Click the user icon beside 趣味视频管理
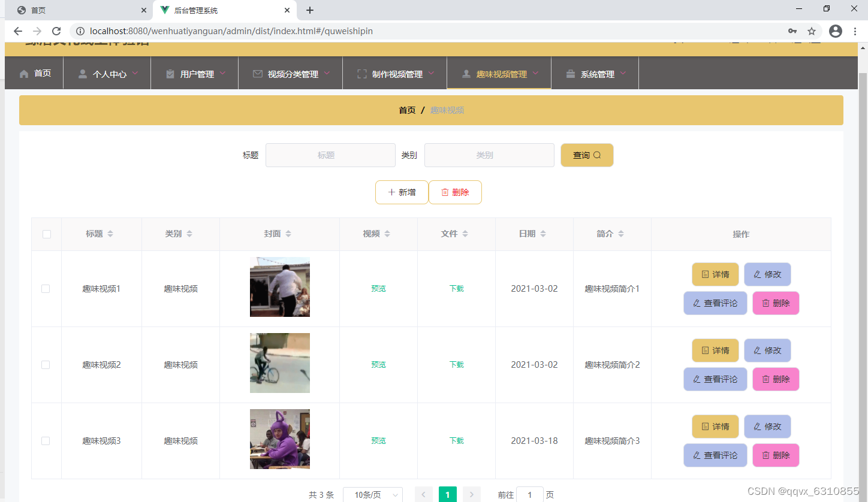Image resolution: width=868 pixels, height=502 pixels. [x=466, y=74]
